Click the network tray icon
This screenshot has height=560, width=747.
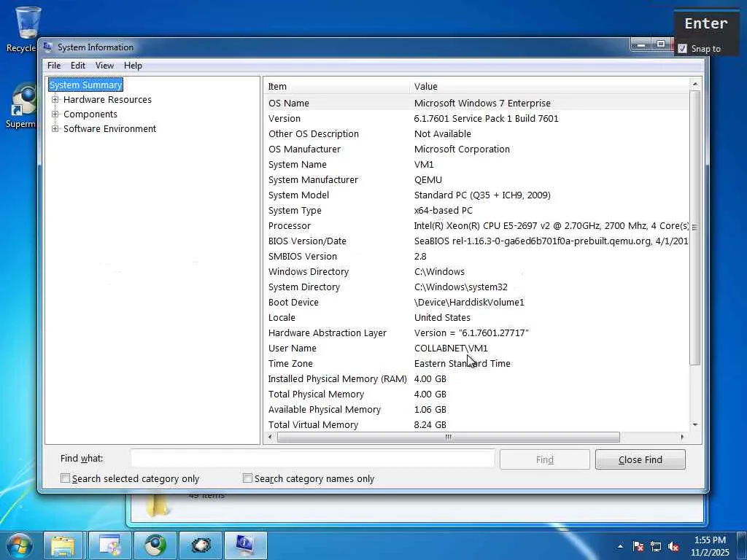pyautogui.click(x=656, y=546)
